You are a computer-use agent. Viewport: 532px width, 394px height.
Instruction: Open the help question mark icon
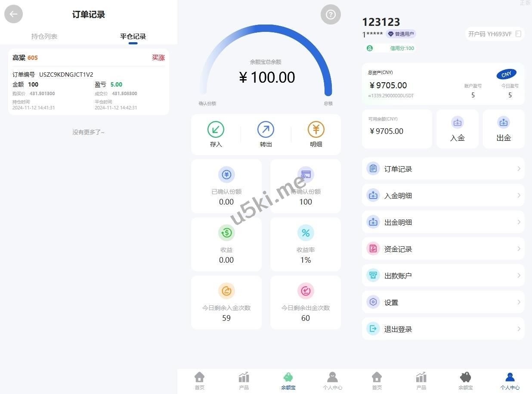coord(331,15)
